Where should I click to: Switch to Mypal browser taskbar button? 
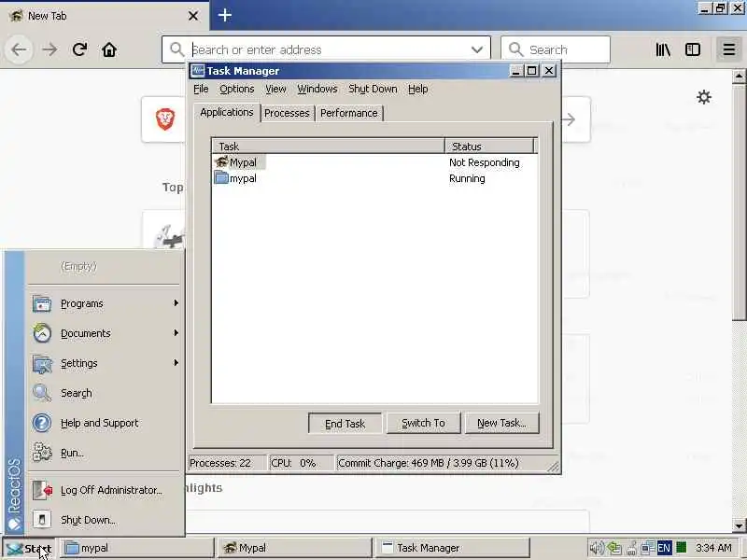(294, 548)
